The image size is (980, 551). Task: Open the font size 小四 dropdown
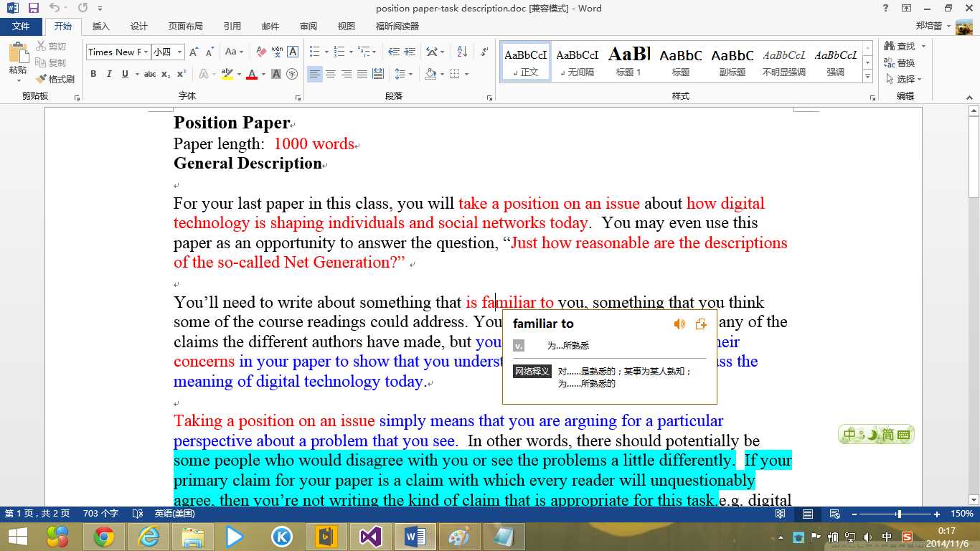click(x=179, y=52)
